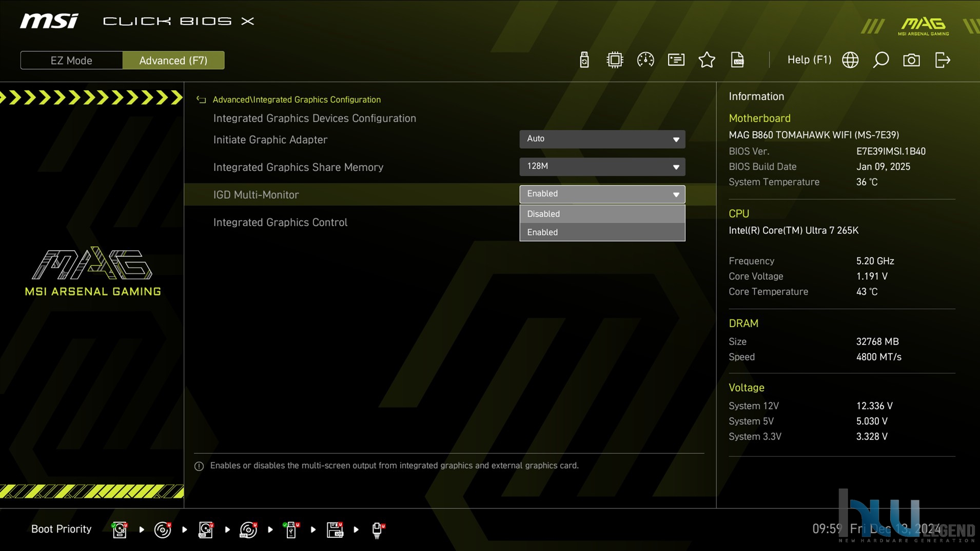Switch to EZ Mode
The image size is (980, 551).
click(x=71, y=60)
